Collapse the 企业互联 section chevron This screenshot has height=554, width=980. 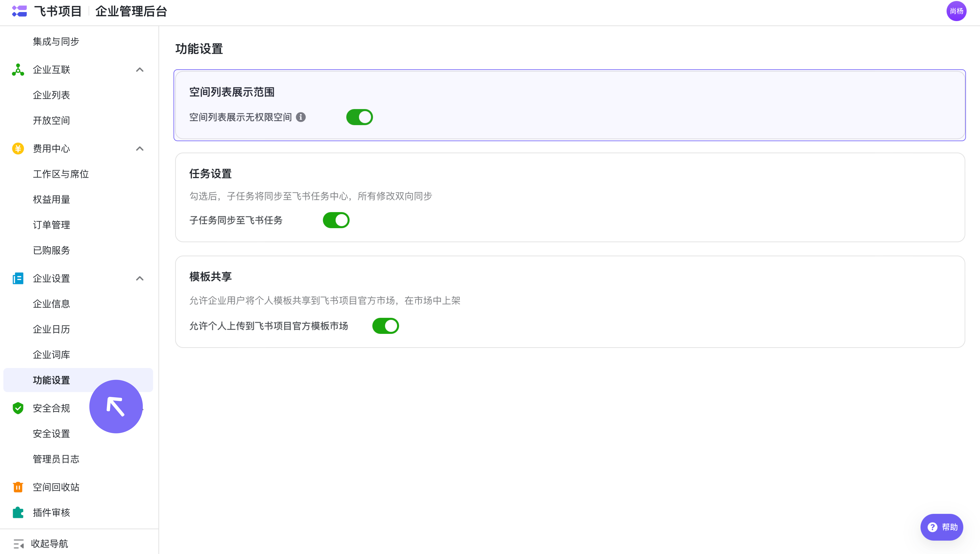[140, 70]
